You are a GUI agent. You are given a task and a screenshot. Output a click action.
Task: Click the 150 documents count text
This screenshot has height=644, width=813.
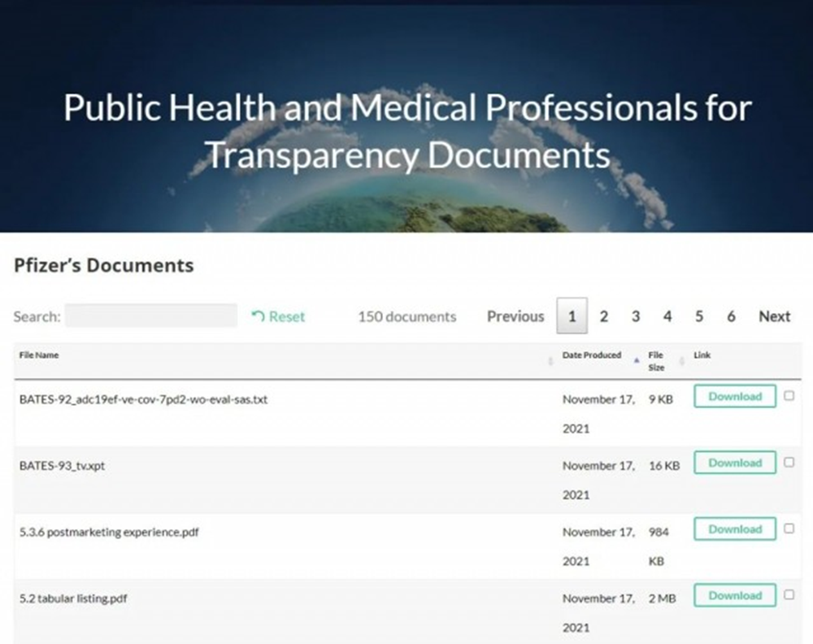point(407,316)
